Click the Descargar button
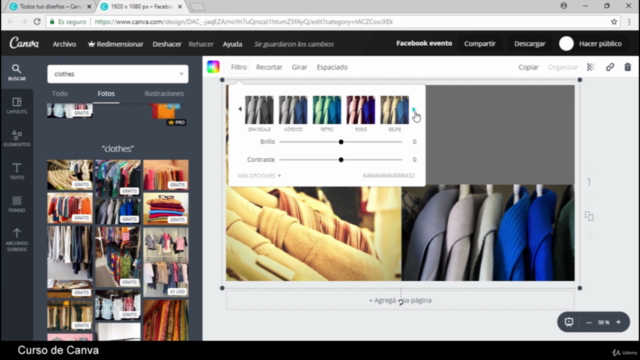Screen dimensions: 640x360 pyautogui.click(x=530, y=44)
